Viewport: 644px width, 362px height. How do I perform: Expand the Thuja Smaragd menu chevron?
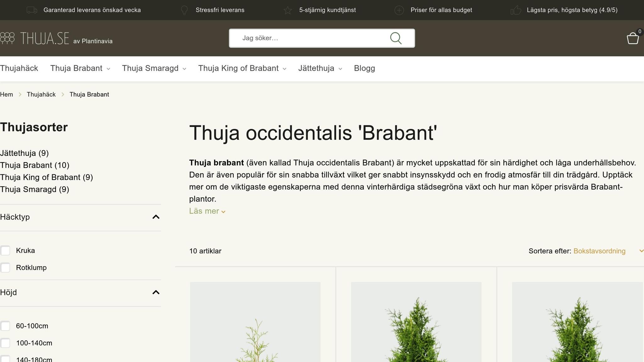point(185,69)
